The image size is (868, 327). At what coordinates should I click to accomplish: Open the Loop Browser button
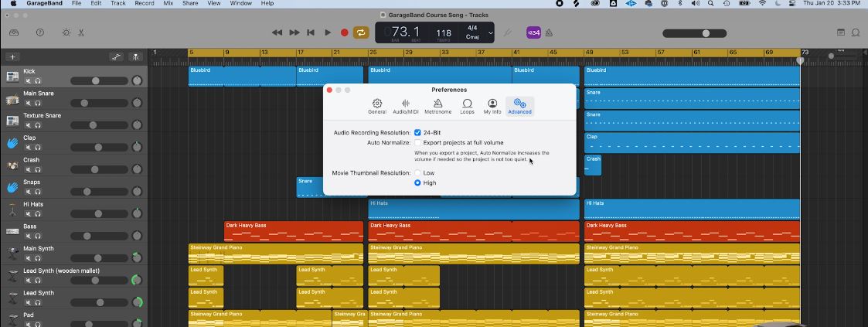click(x=857, y=32)
